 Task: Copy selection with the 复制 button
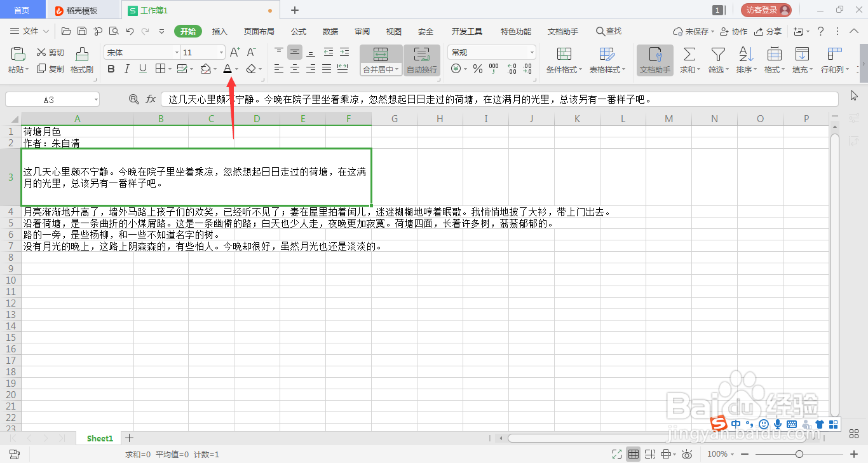(x=50, y=69)
